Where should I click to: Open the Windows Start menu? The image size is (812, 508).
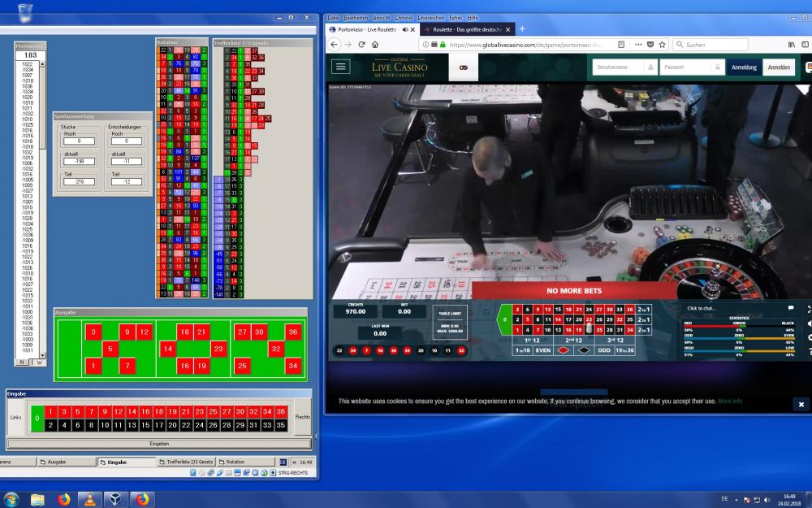click(11, 499)
